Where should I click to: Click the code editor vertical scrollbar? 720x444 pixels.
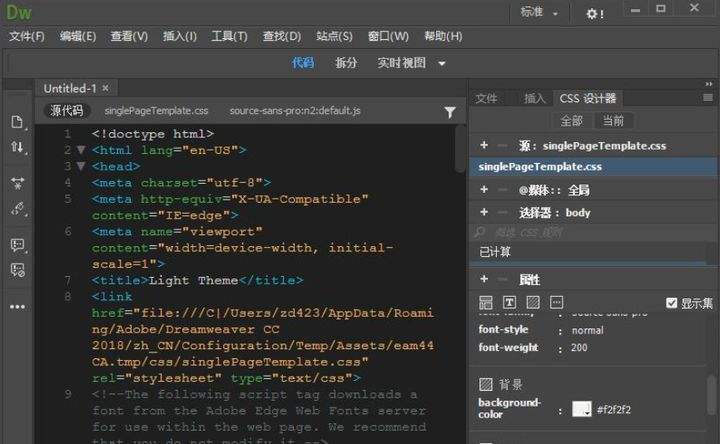460,149
